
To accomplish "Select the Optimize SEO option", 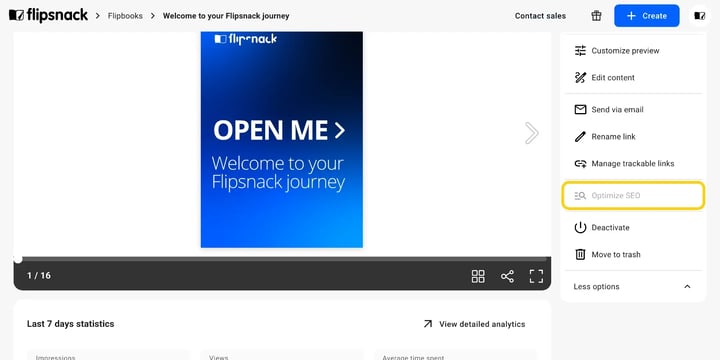I will pos(633,196).
